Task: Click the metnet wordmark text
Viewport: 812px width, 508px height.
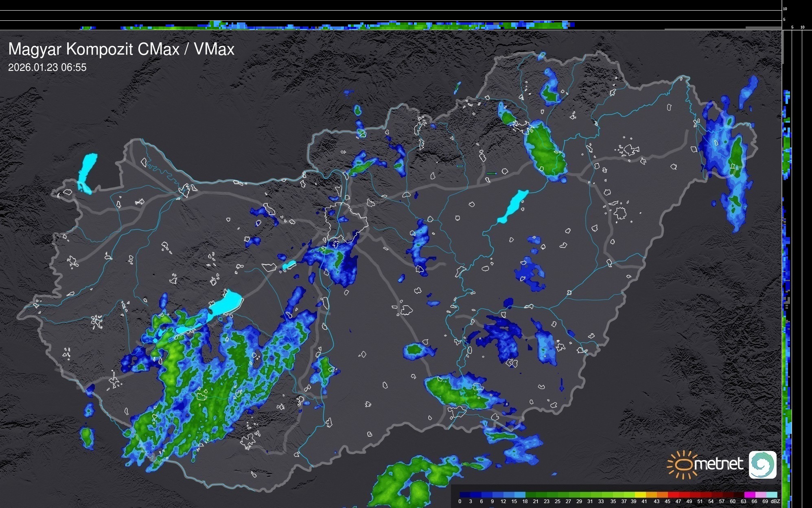Action: coord(718,464)
